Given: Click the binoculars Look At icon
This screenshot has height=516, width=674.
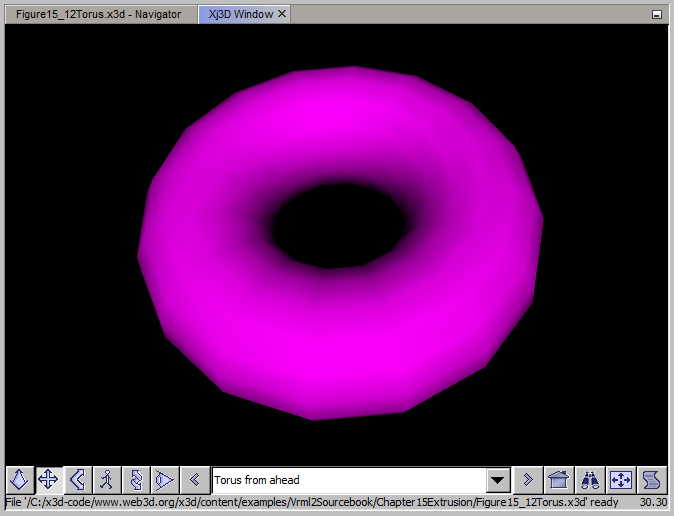Looking at the screenshot, I should [590, 480].
